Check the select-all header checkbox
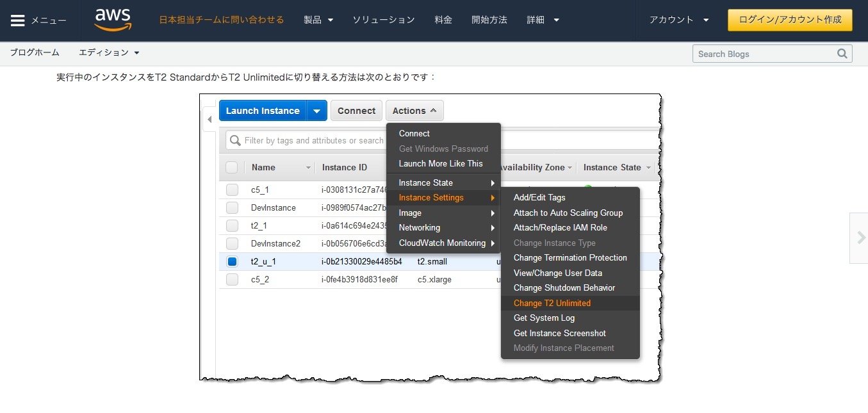868x413 pixels. coord(232,167)
